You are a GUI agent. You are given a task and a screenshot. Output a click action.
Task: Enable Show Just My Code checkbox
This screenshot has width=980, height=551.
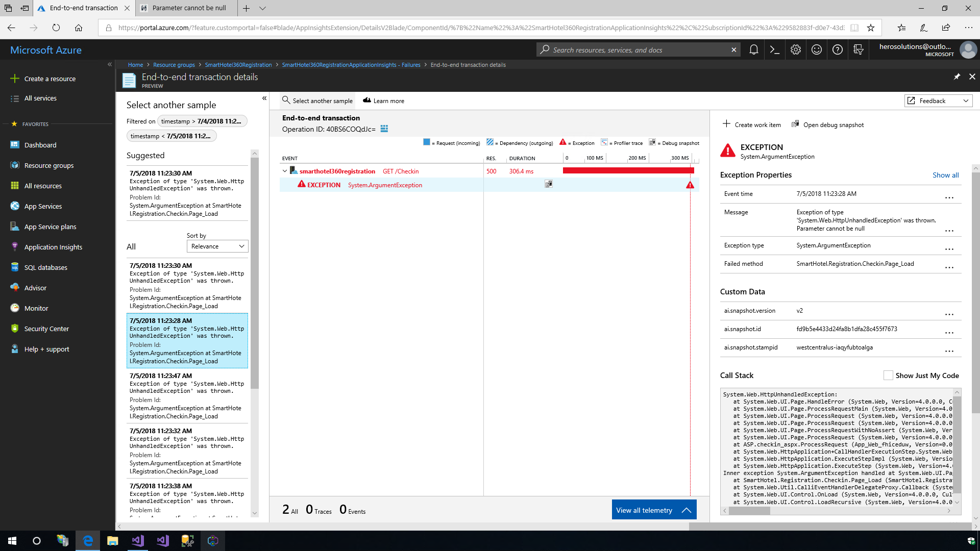click(888, 375)
